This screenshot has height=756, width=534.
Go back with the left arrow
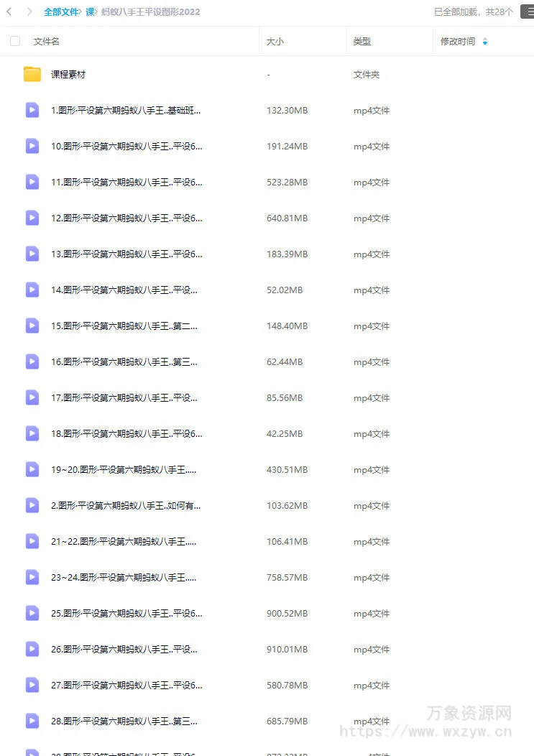click(x=9, y=11)
